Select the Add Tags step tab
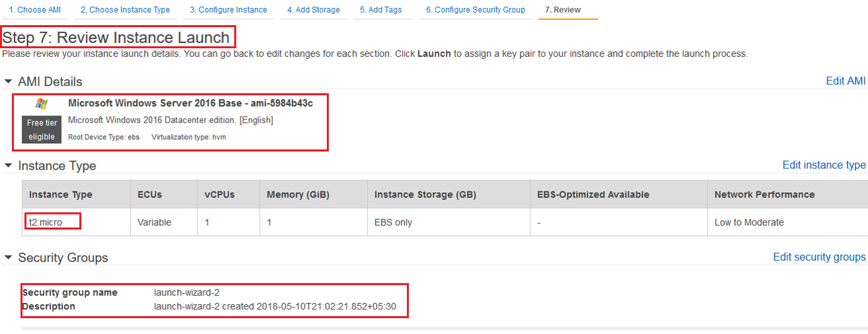The width and height of the screenshot is (868, 334). pos(380,10)
